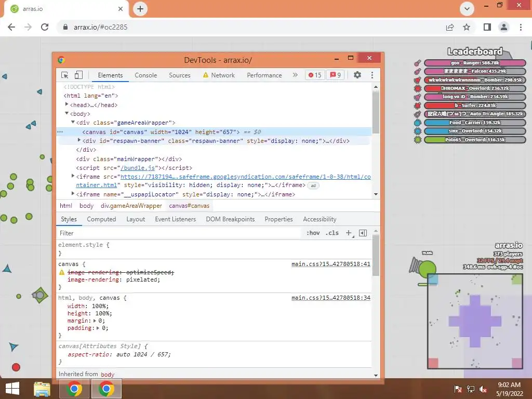Open the DOM Breakpoints tab
Image resolution: width=532 pixels, height=399 pixels.
pos(230,219)
